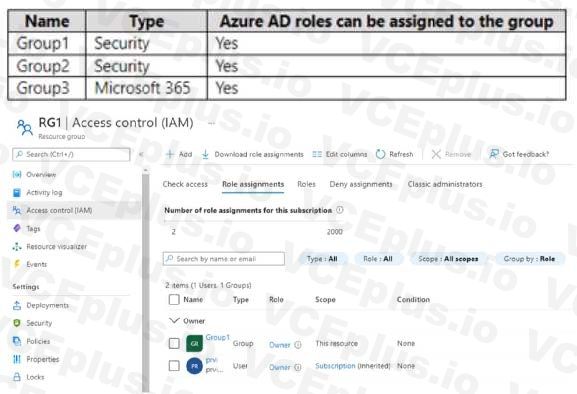Image resolution: width=577 pixels, height=394 pixels.
Task: Click the info icon beside Group1 Owner role
Action: point(298,345)
